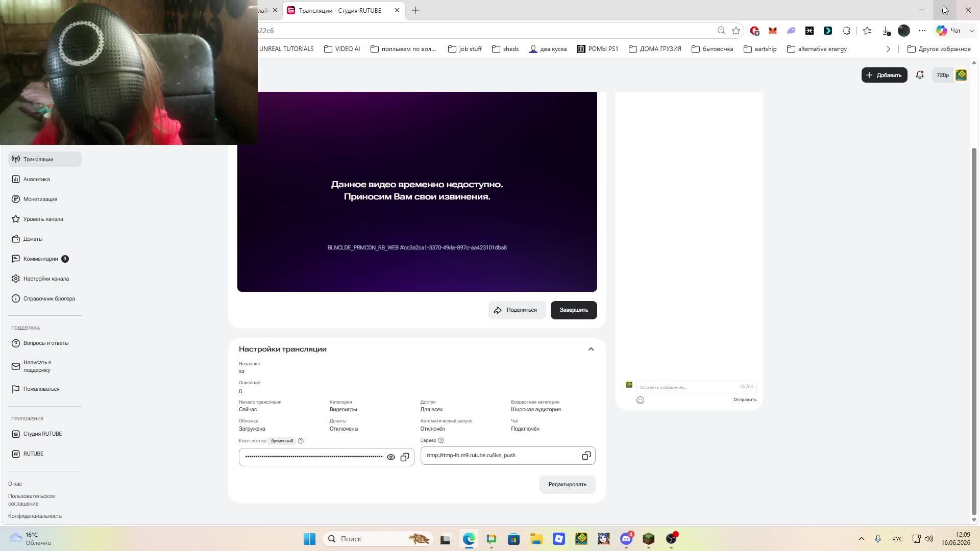Open channel avatar menu
This screenshot has height=551, width=980.
click(961, 75)
